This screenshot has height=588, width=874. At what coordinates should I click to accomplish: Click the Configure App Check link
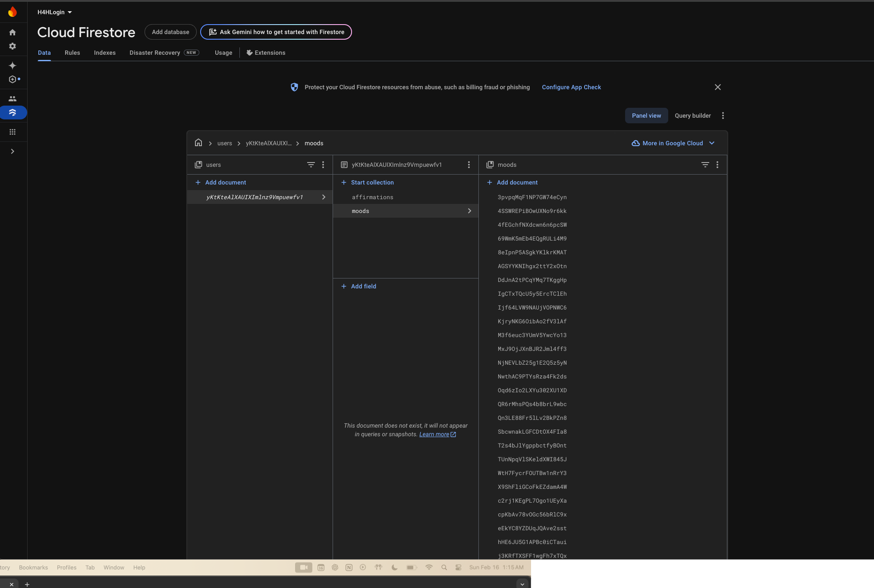tap(571, 87)
